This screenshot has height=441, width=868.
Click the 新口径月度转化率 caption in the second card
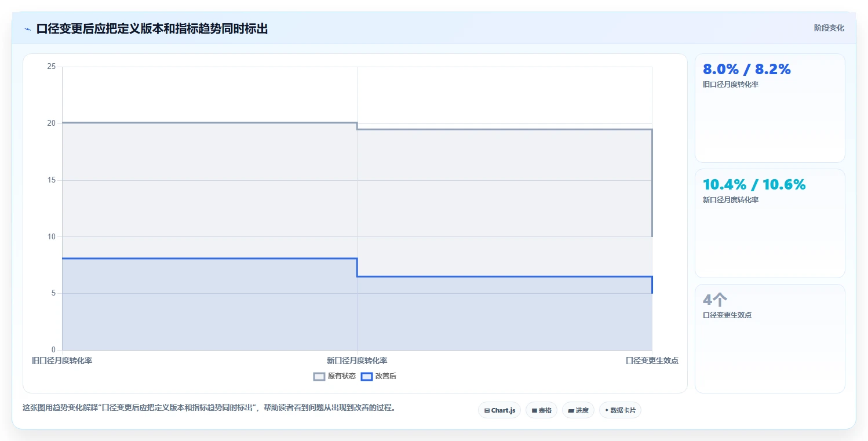tap(731, 199)
